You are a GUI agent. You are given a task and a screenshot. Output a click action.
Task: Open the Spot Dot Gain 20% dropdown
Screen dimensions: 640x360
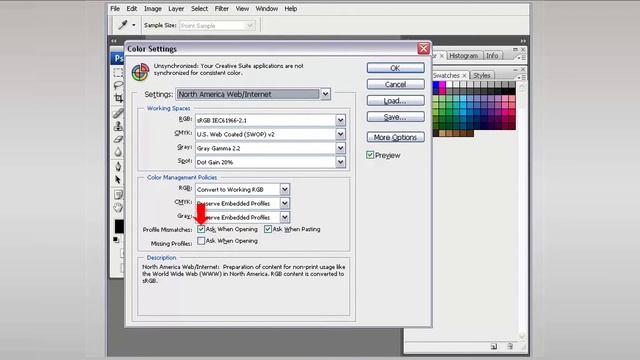340,162
